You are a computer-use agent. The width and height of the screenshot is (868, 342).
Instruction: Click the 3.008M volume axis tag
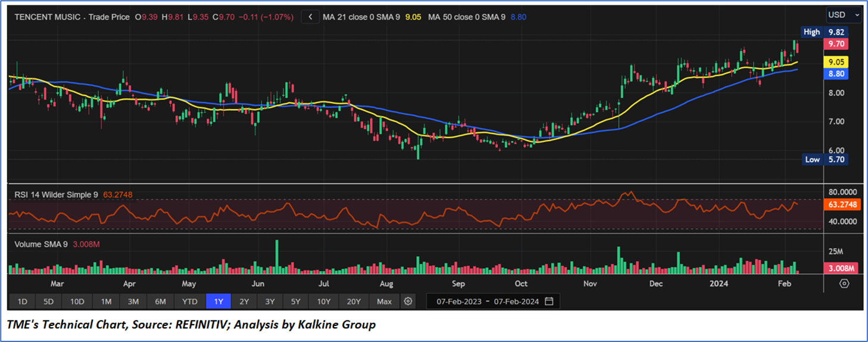point(841,268)
